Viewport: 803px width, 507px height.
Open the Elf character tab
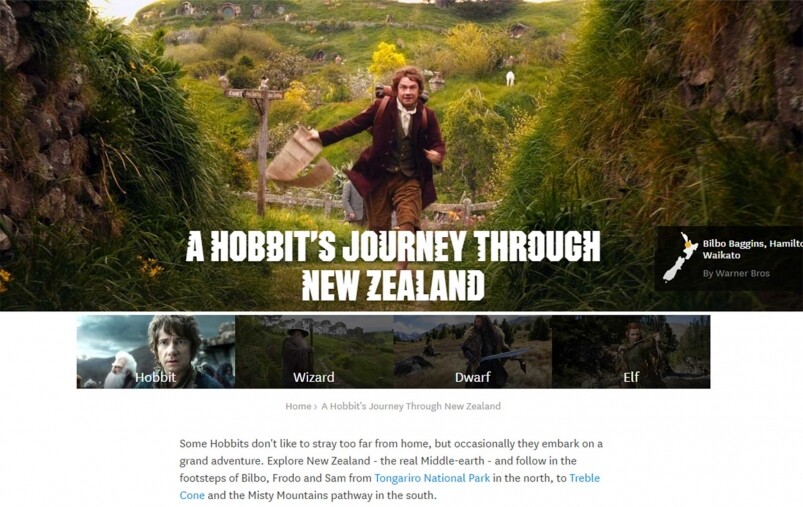coord(630,352)
